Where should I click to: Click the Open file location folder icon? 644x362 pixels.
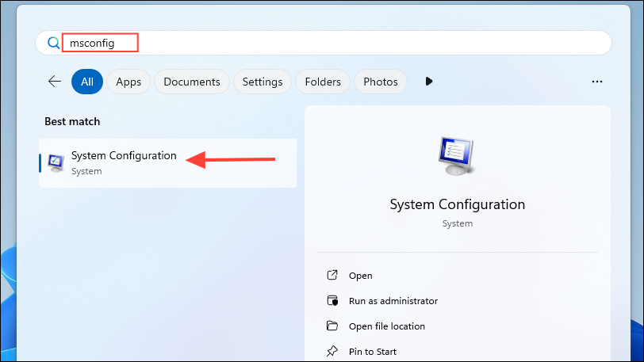point(332,326)
